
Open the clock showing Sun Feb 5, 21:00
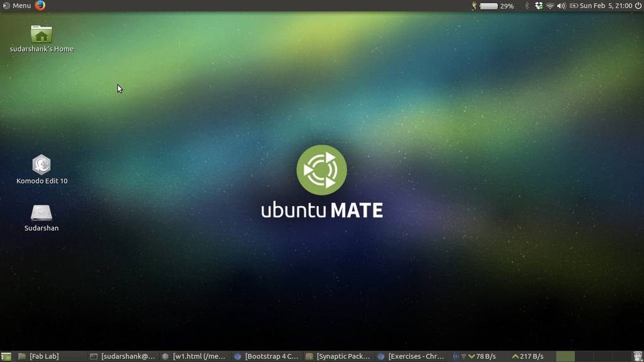pyautogui.click(x=606, y=6)
